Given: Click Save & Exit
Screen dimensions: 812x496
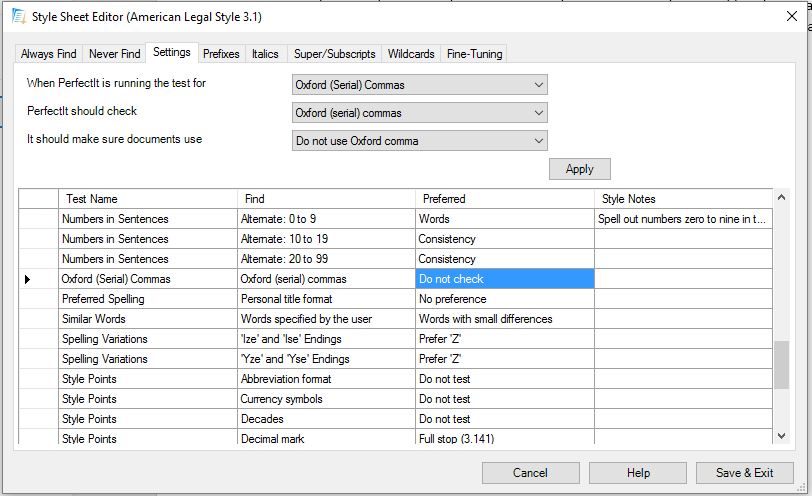Looking at the screenshot, I should click(744, 473).
